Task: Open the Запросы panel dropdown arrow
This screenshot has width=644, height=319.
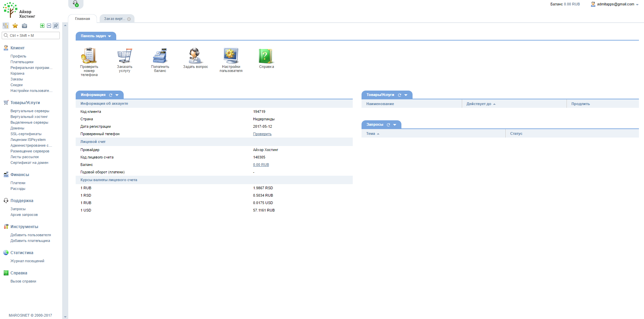Action: pyautogui.click(x=395, y=125)
